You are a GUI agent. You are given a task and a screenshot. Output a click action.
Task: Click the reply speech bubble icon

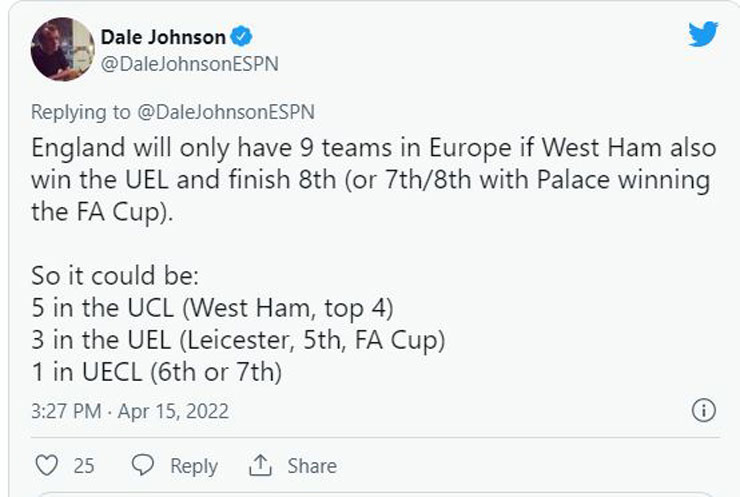pyautogui.click(x=143, y=466)
